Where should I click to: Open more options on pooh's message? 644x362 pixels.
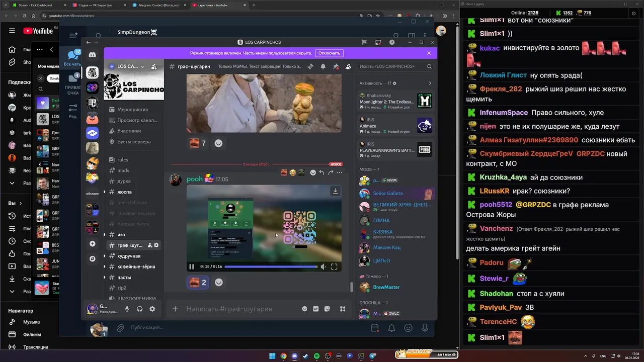(x=340, y=172)
